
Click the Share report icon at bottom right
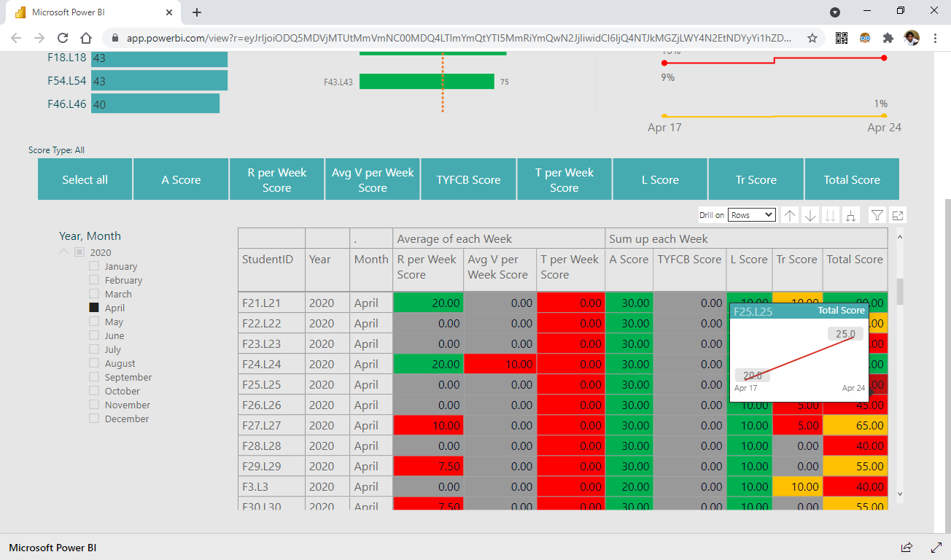click(x=907, y=547)
